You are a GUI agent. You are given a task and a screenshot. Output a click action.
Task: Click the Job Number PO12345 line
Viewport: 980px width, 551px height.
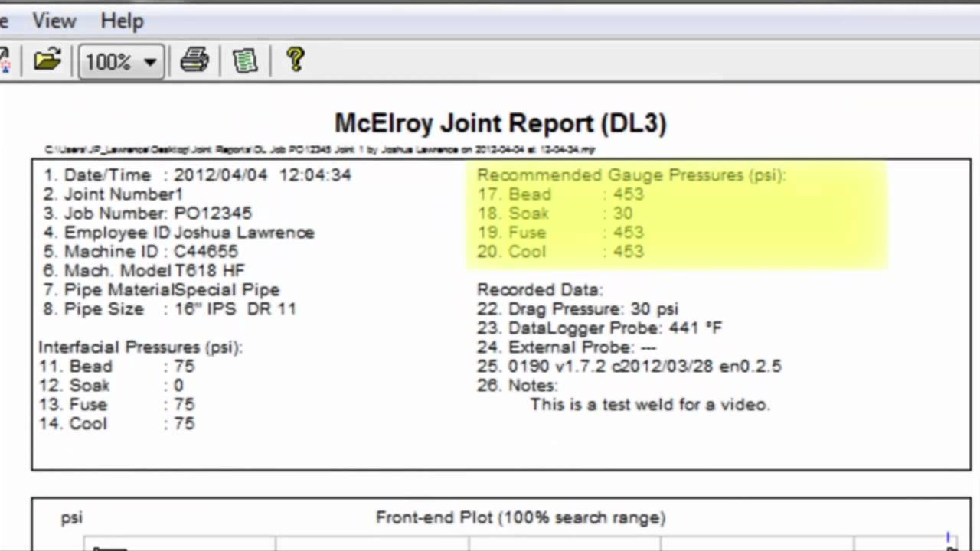point(147,214)
